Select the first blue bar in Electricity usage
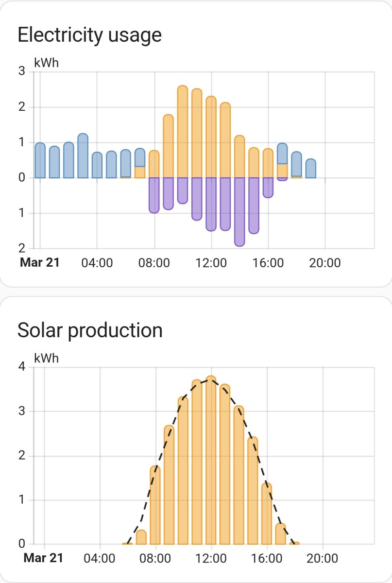The width and height of the screenshot is (392, 583). [x=40, y=160]
